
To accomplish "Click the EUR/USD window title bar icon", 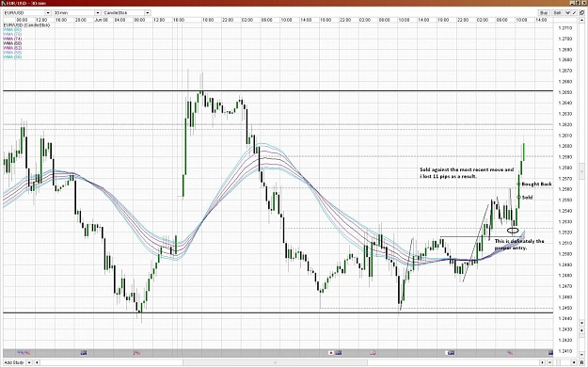I will tap(4, 3).
